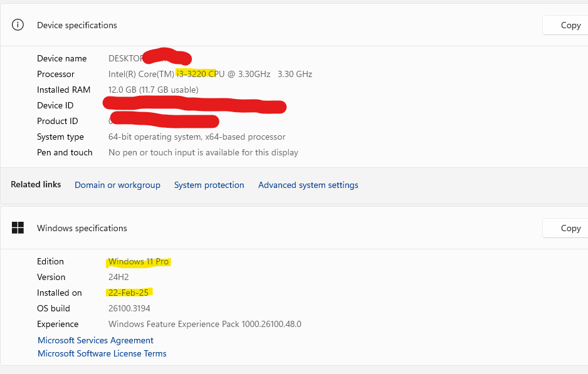Click the 22-Feb-25 installed date

pos(129,293)
